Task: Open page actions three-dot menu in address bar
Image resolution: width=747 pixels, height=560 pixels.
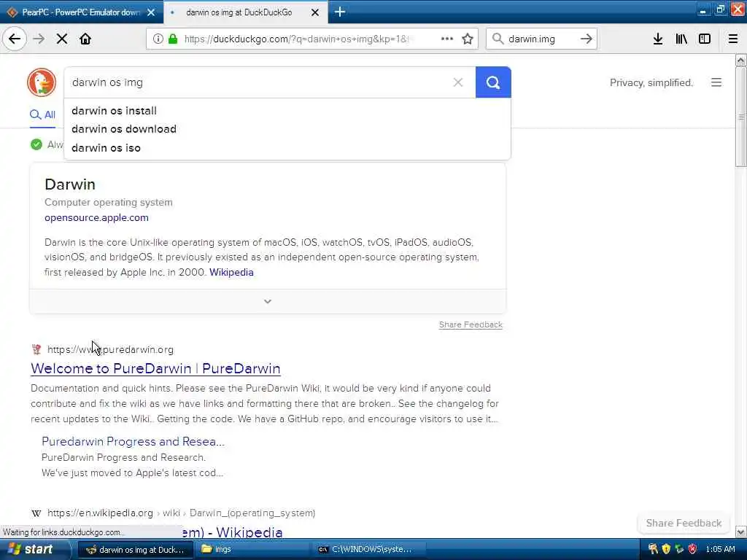Action: coord(447,39)
